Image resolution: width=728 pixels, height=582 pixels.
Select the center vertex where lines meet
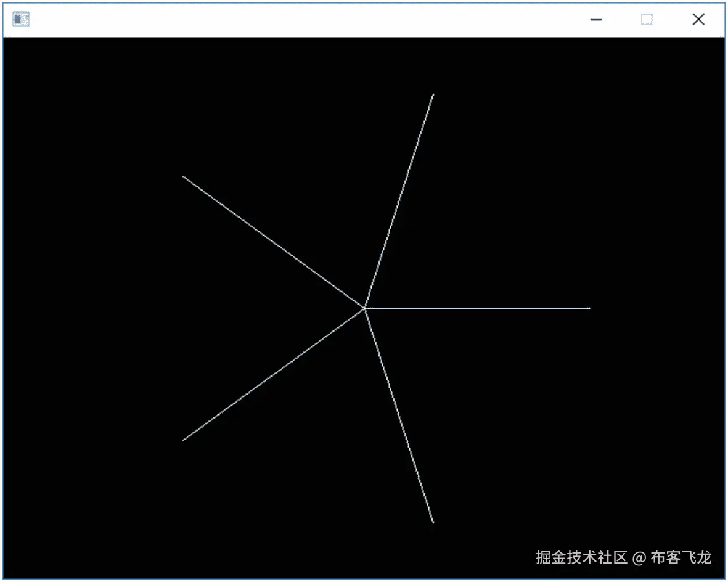pos(364,308)
